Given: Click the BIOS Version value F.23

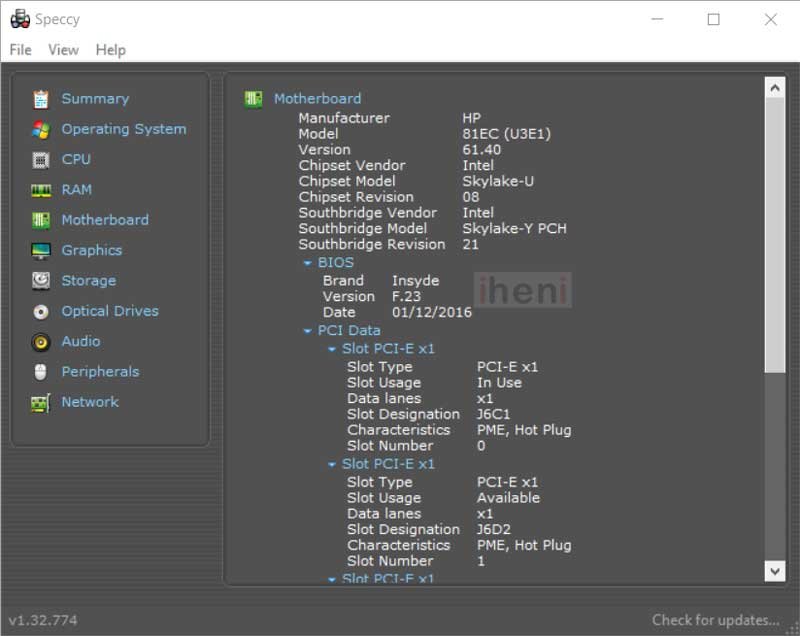Looking at the screenshot, I should (x=406, y=297).
